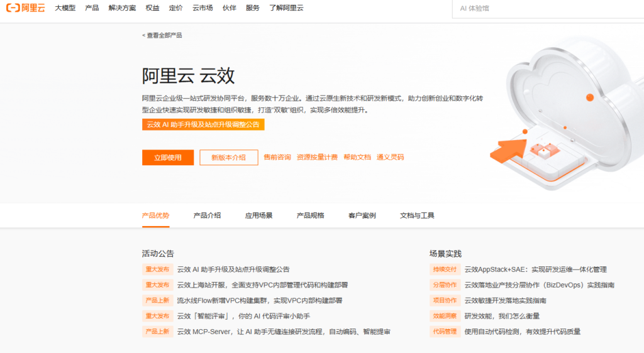
Task: Open the 售前咨询 link
Action: (x=277, y=157)
